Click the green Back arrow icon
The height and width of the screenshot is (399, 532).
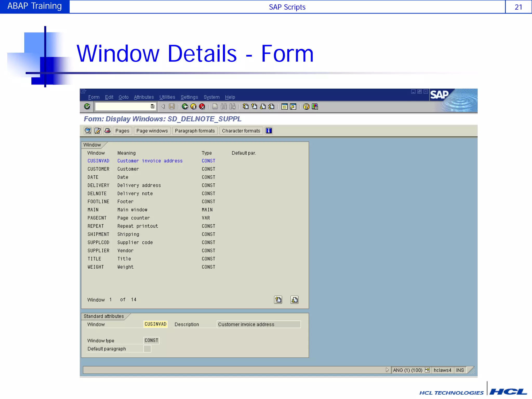click(185, 107)
